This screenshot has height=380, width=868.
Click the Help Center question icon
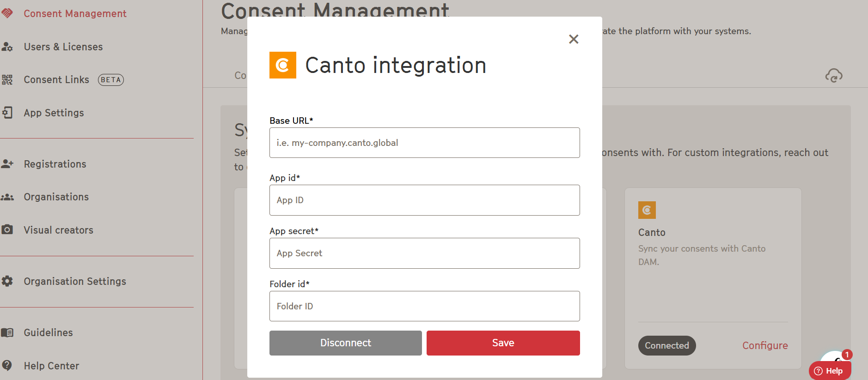[x=7, y=366]
